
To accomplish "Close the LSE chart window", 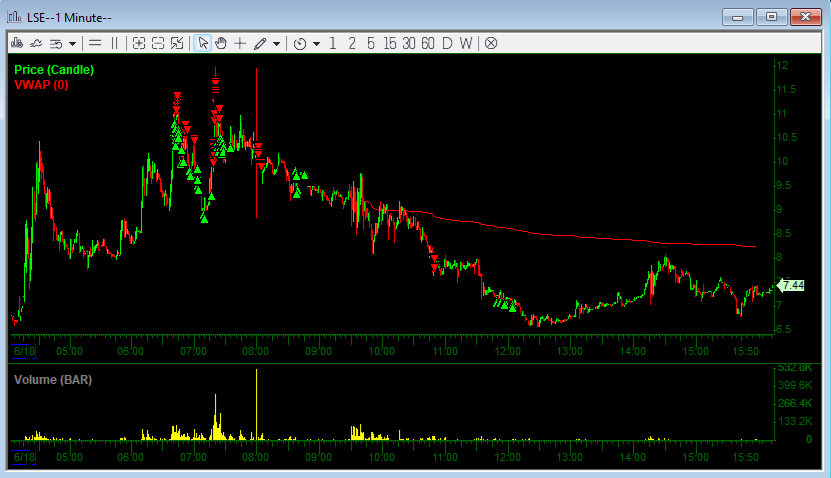I will [x=806, y=17].
